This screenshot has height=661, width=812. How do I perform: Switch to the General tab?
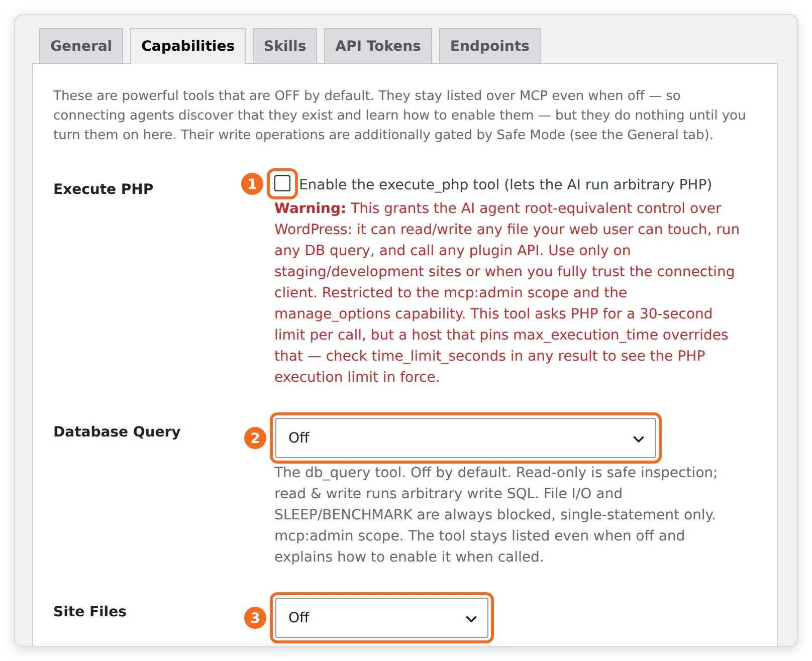coord(81,46)
